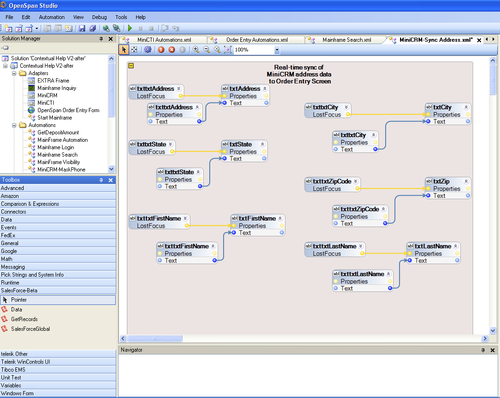Click the Pause debugging icon
The image size is (500, 398).
(x=140, y=29)
